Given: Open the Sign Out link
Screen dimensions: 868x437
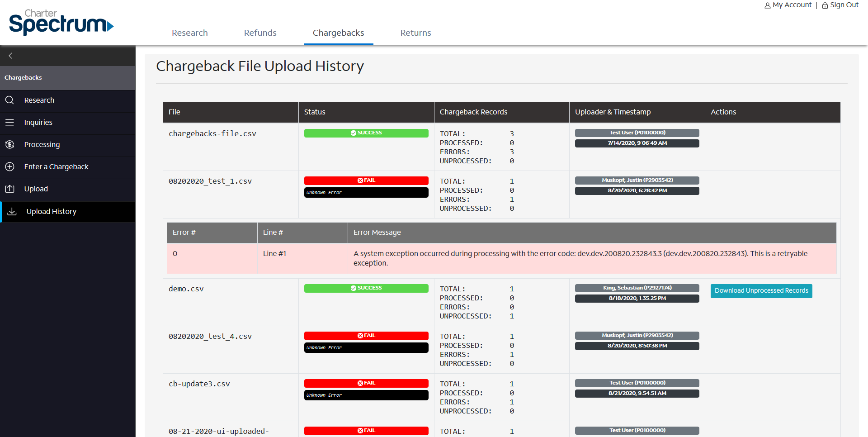Looking at the screenshot, I should point(844,5).
